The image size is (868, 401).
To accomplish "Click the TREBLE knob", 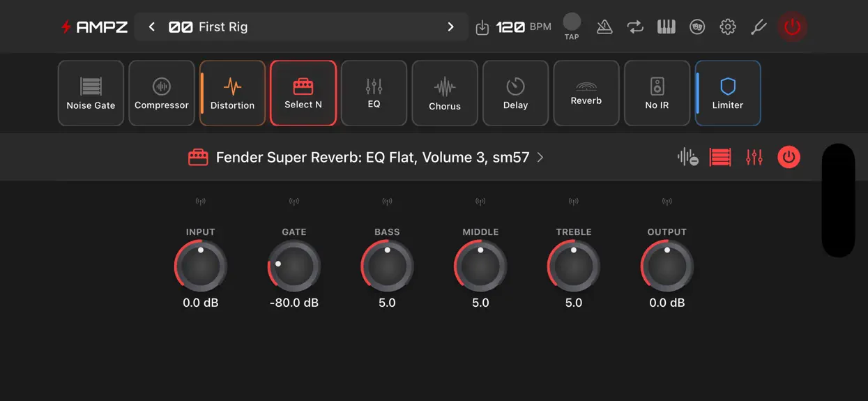I will (x=574, y=266).
